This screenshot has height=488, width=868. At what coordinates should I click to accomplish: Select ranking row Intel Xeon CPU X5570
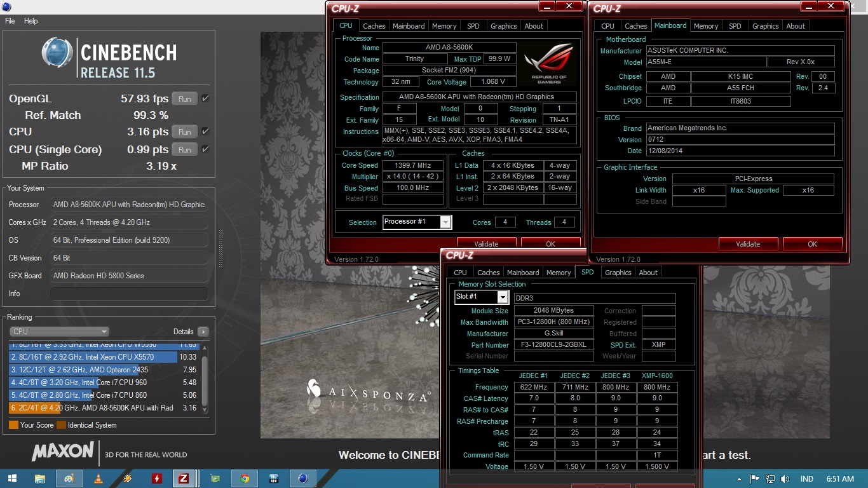(x=104, y=357)
